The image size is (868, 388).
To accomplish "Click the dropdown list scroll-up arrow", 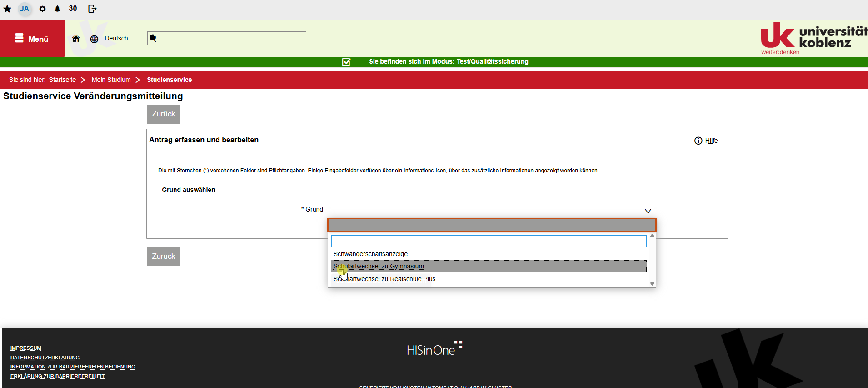I will [x=652, y=236].
